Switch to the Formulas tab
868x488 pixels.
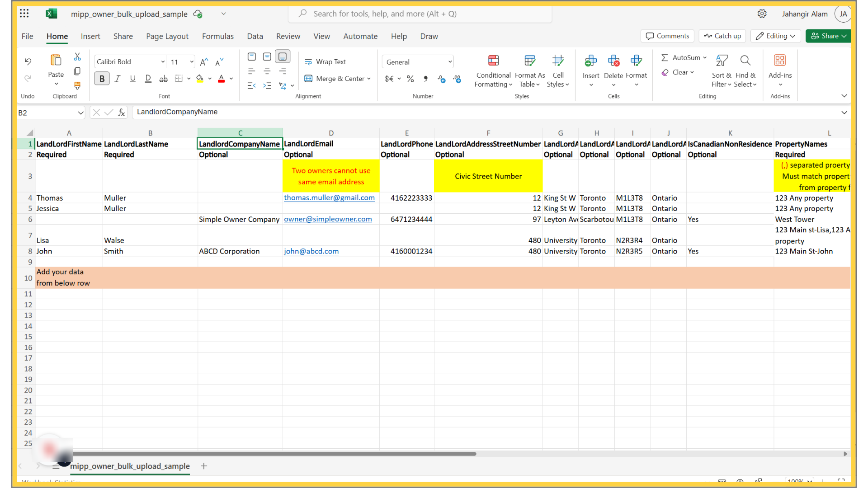[x=218, y=36]
